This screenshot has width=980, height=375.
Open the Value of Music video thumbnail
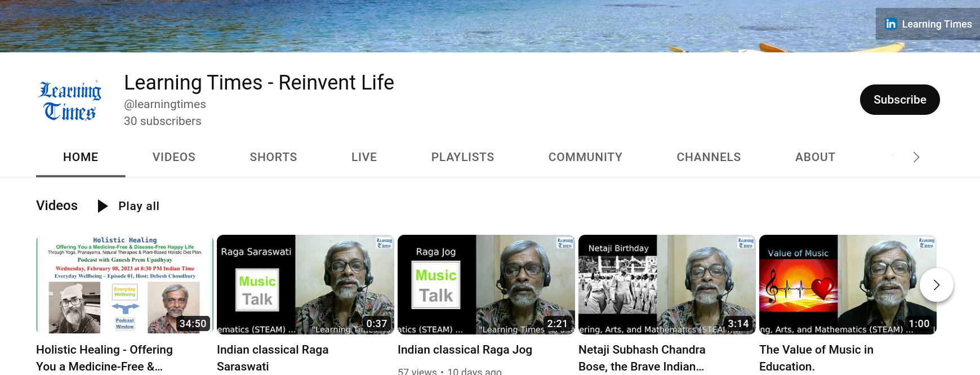848,284
